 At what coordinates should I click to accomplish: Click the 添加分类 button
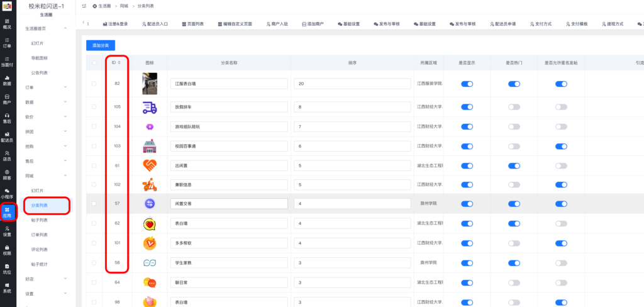[100, 45]
